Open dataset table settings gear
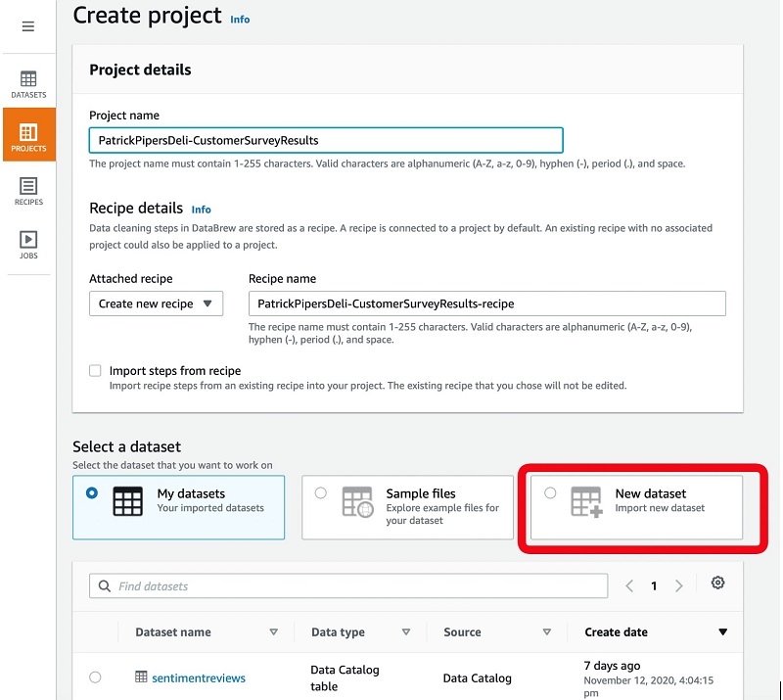783x700 pixels. click(717, 583)
